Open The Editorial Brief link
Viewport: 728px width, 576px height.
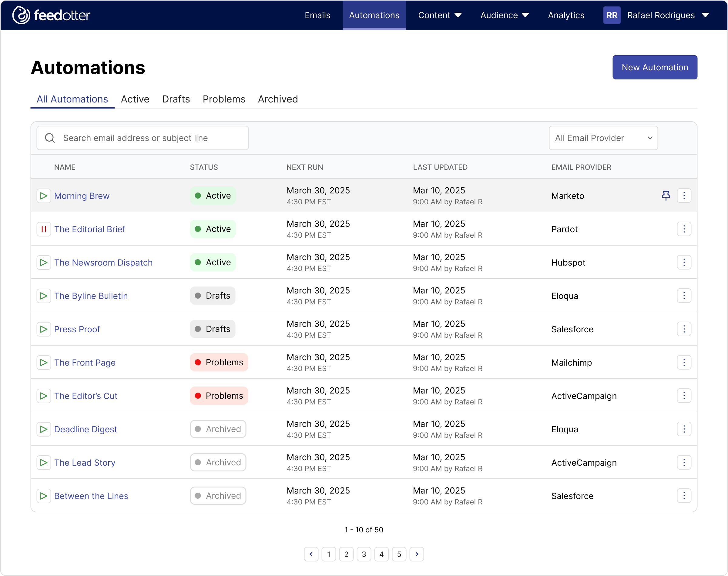pos(89,229)
